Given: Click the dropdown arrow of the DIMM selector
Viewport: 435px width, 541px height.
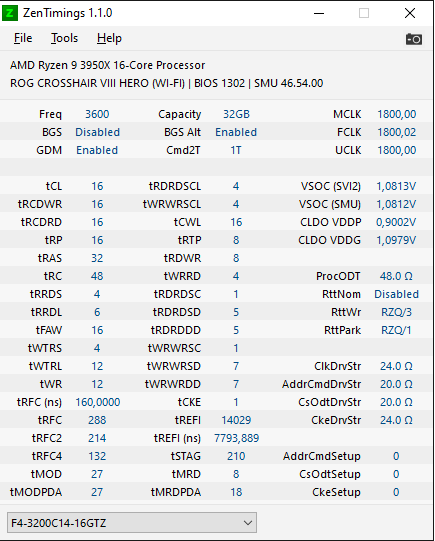Looking at the screenshot, I should (x=248, y=523).
